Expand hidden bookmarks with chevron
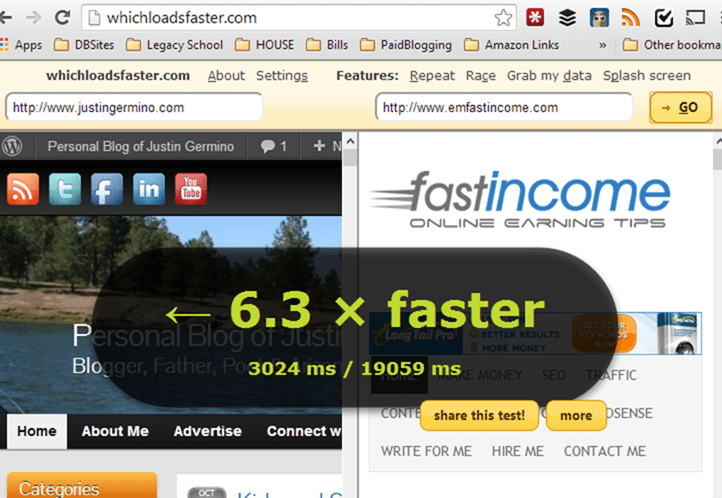The image size is (722, 498). [x=602, y=45]
